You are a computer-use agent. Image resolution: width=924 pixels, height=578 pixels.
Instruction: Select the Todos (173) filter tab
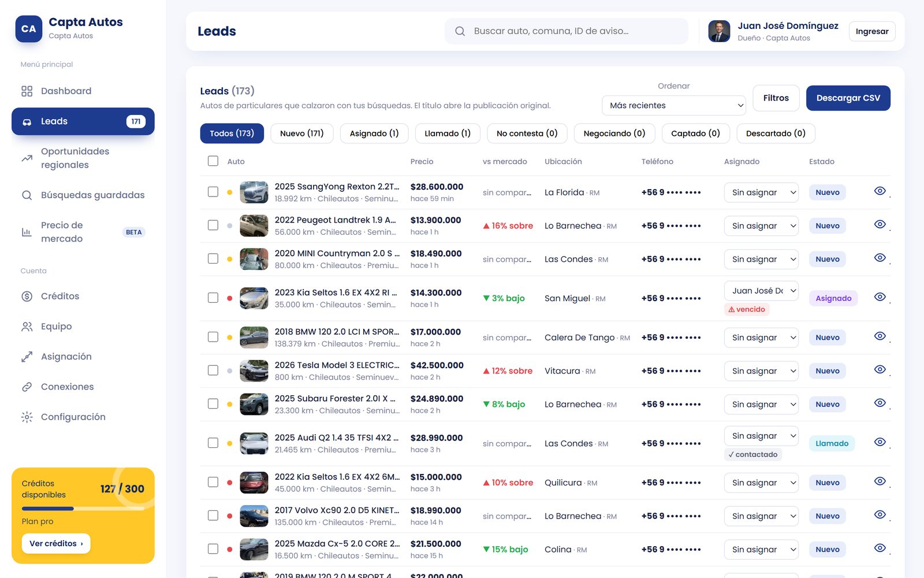tap(232, 134)
